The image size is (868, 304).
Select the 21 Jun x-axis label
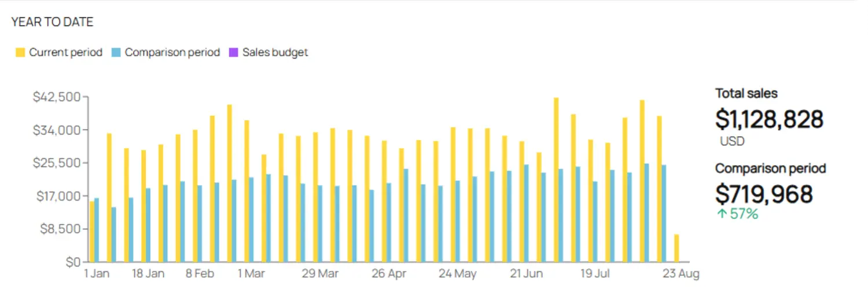[525, 274]
